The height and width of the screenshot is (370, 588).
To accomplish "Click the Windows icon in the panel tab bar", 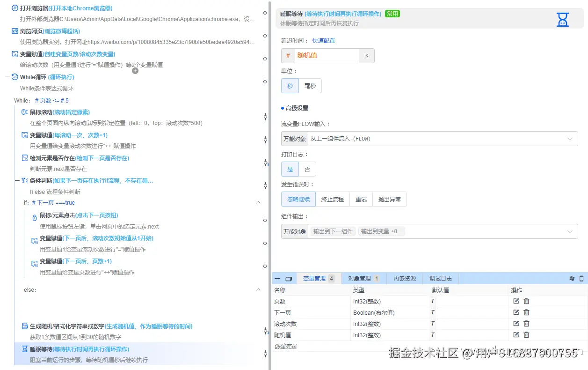I will pyautogui.click(x=572, y=278).
